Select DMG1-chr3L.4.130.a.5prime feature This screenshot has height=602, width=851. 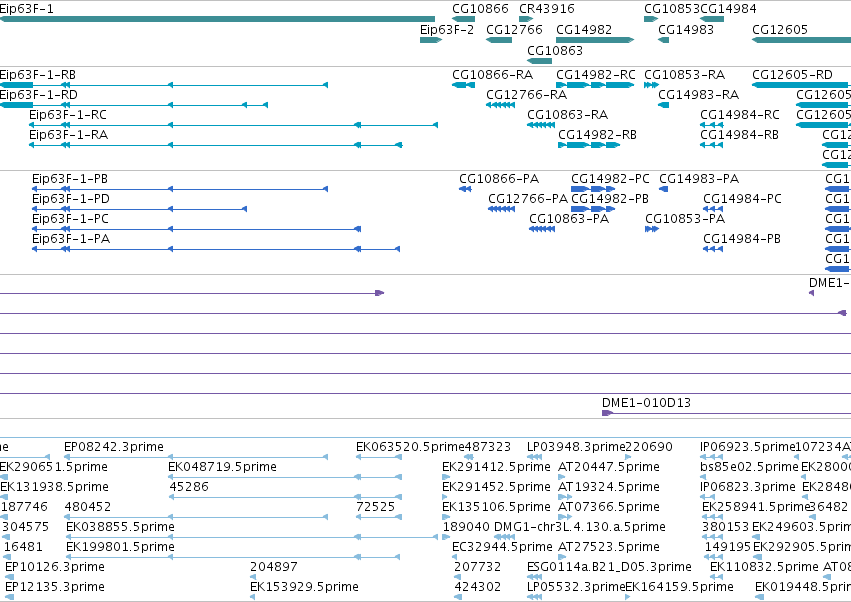pos(580,527)
